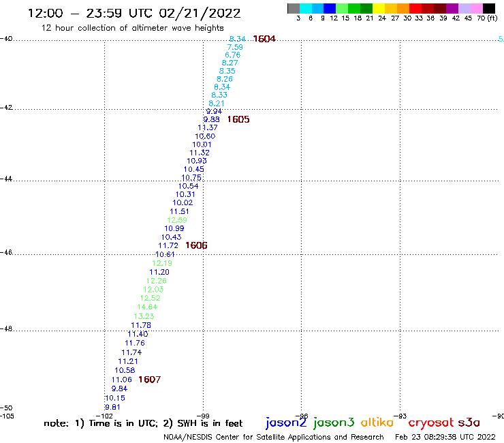Click the NOAA/NESDIS Center credit line

tap(274, 438)
